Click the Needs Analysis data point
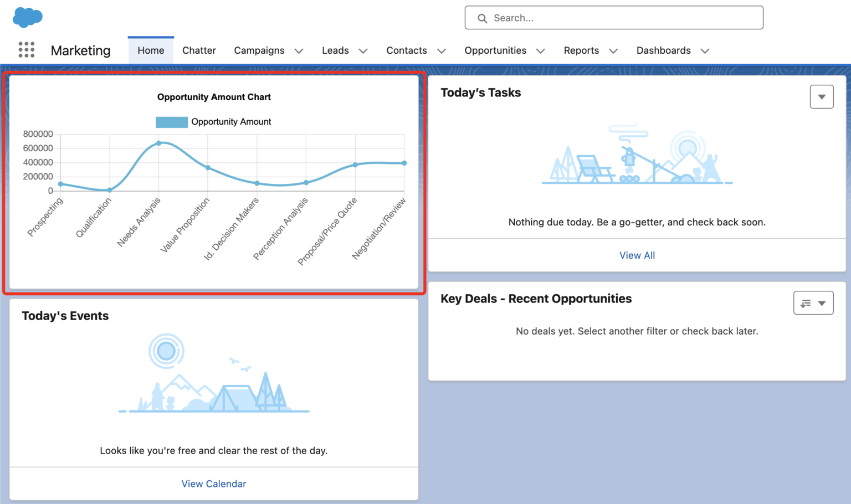851x504 pixels. pos(159,143)
